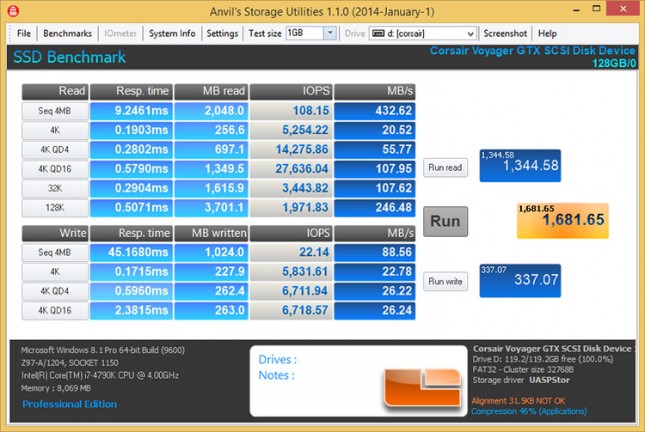Click the Compression 46% (Applications) text
The image size is (645, 432).
tap(529, 411)
